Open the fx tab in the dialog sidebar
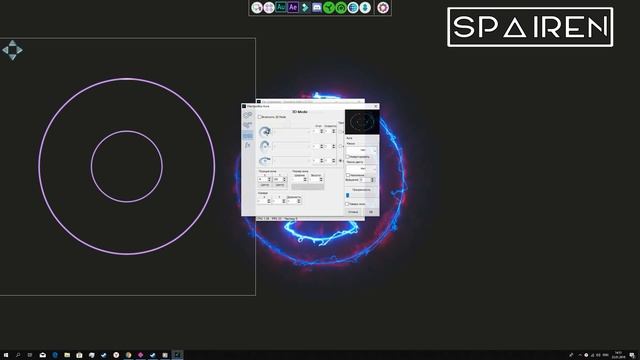This screenshot has height=360, width=640. [x=247, y=145]
